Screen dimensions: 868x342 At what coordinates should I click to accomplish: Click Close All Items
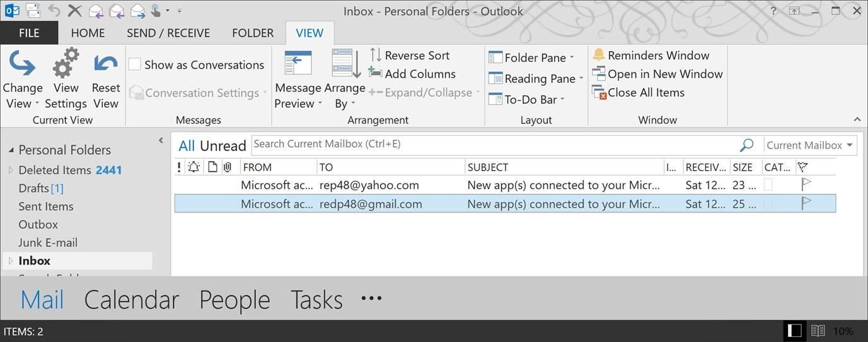pos(638,93)
